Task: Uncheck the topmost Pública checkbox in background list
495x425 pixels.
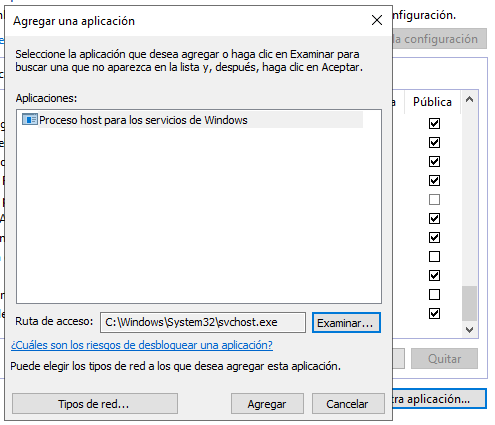Action: pos(434,124)
